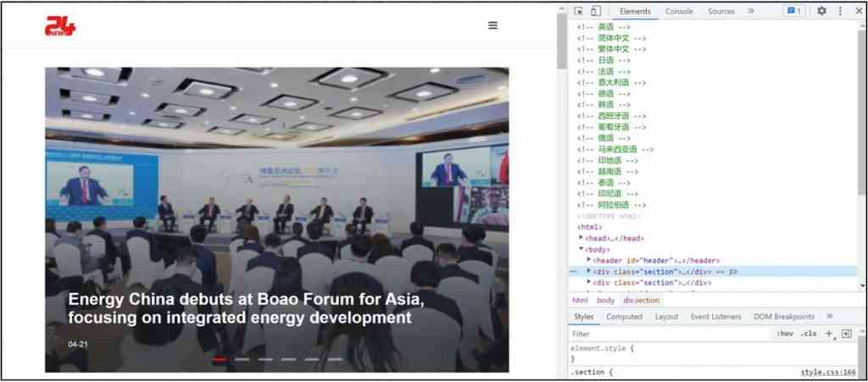Viewport: 868px width, 382px height.
Task: Switch to the Console tab
Action: [678, 11]
